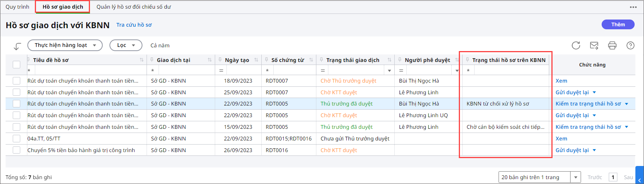
Task: Click the Thêm button
Action: [x=618, y=24]
